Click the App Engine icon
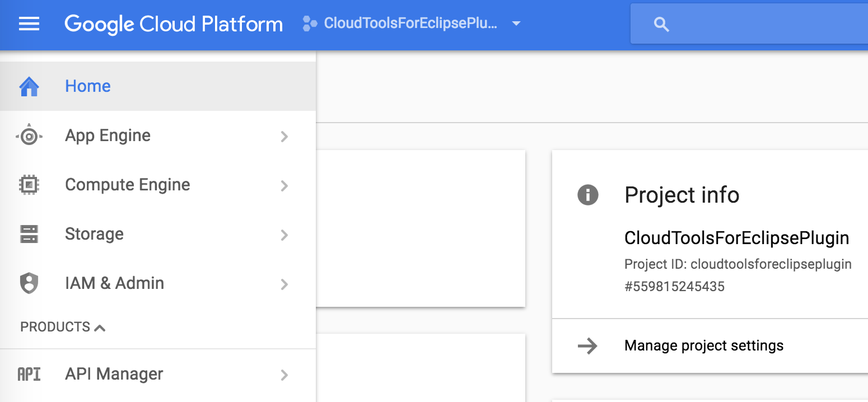Screen dimensions: 868x402 click(29, 136)
